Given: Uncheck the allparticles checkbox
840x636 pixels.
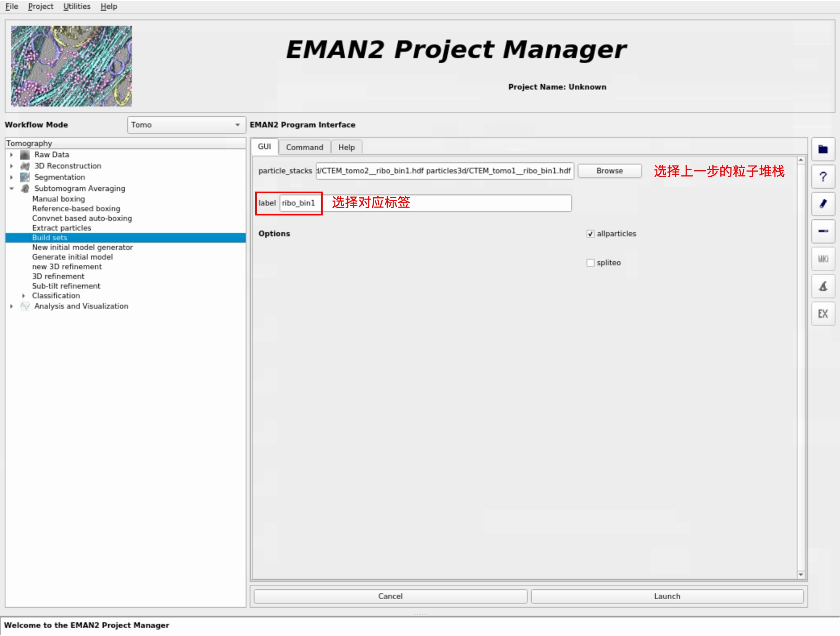Looking at the screenshot, I should tap(590, 234).
